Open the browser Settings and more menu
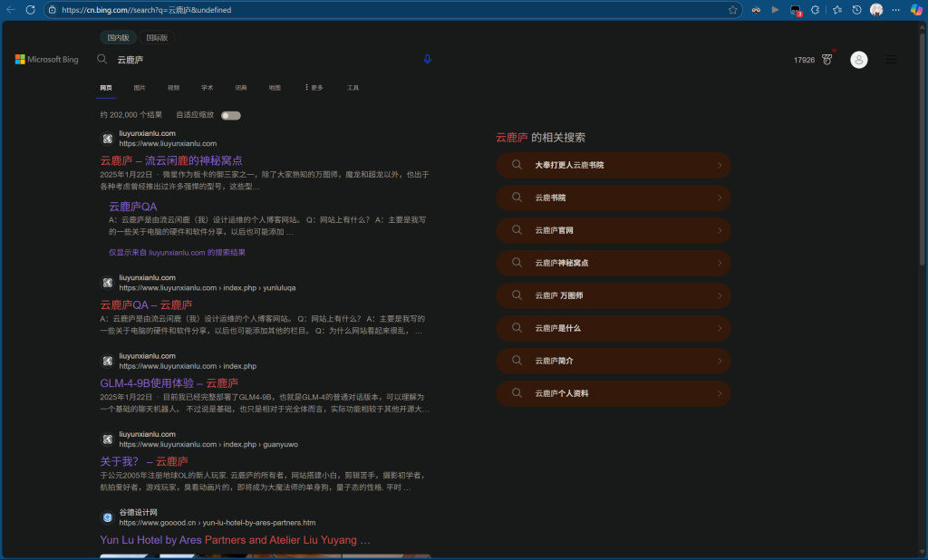This screenshot has height=560, width=928. [x=895, y=9]
